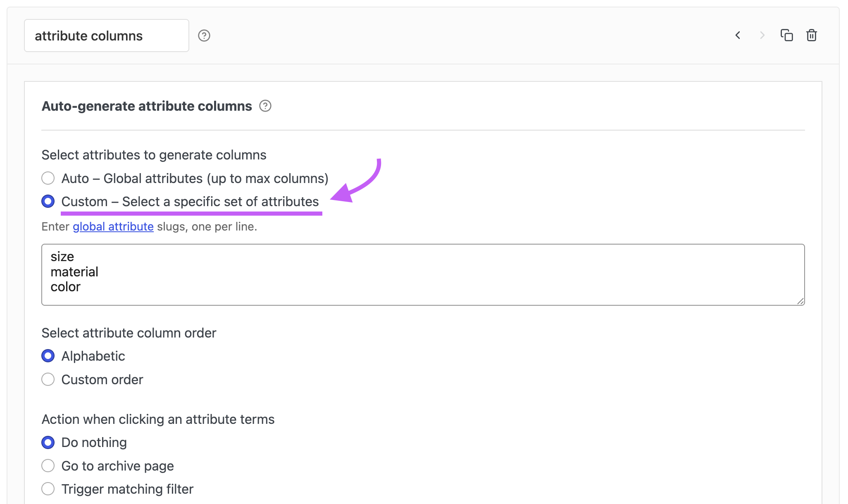The image size is (848, 504).
Task: Click the help icon beside the name field
Action: click(204, 36)
